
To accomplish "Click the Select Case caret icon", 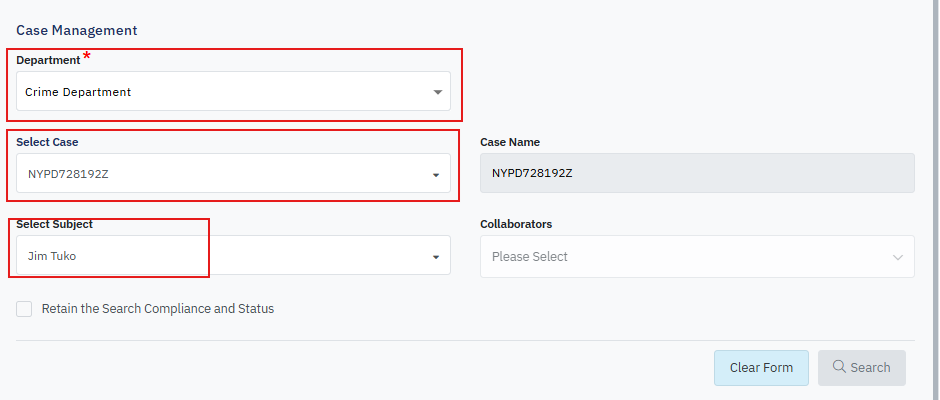I will (x=436, y=175).
